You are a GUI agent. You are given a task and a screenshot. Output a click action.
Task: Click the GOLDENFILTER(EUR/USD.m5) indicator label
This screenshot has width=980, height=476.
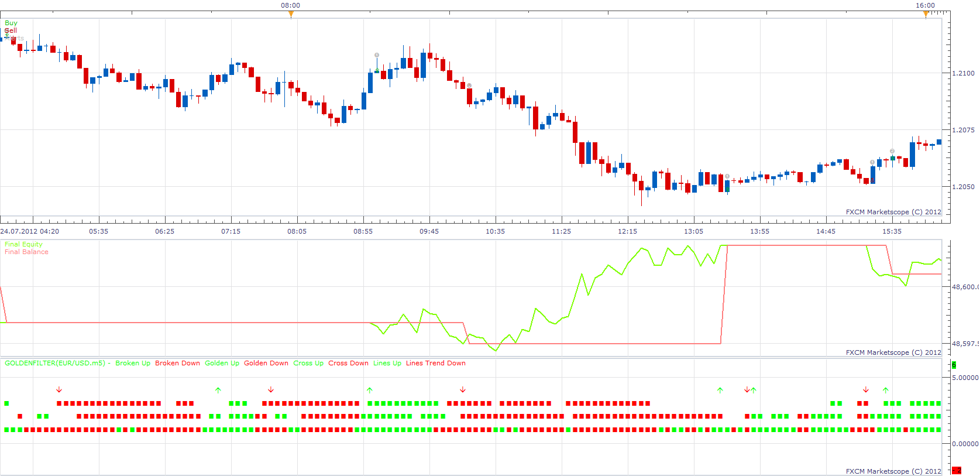pyautogui.click(x=55, y=363)
